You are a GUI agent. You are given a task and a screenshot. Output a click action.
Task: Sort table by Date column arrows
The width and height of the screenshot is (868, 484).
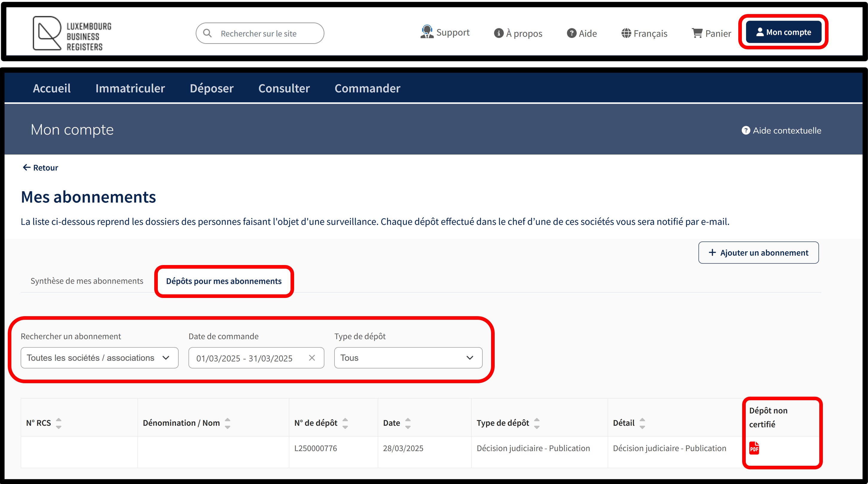click(408, 423)
